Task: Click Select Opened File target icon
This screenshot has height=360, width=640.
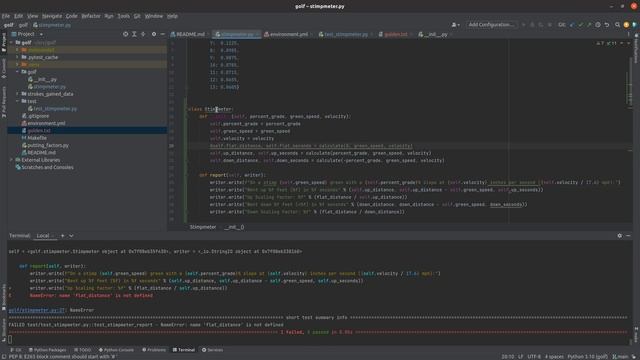Action: pos(125,34)
